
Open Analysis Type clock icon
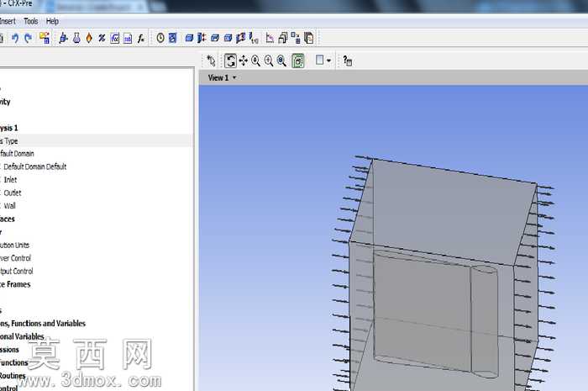coord(160,38)
